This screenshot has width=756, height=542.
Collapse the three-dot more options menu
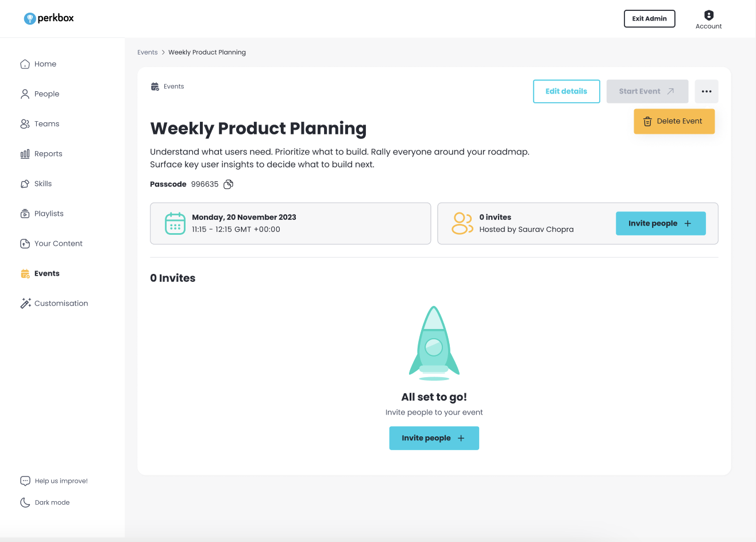pos(707,91)
